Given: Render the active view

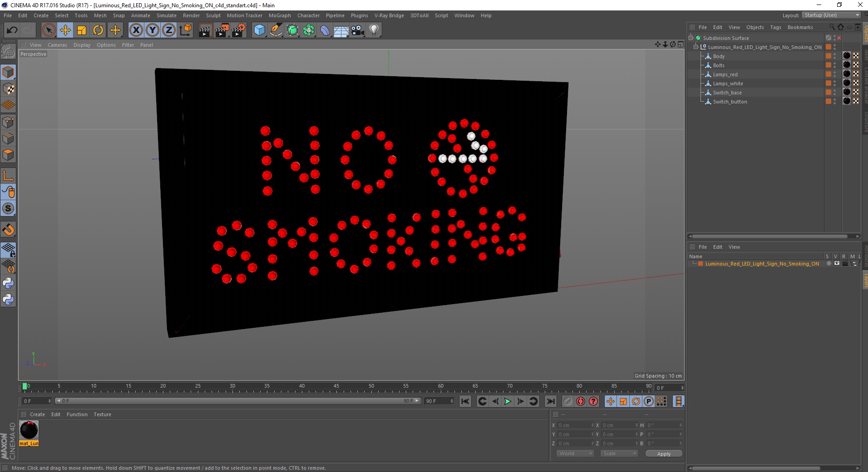Looking at the screenshot, I should (205, 30).
